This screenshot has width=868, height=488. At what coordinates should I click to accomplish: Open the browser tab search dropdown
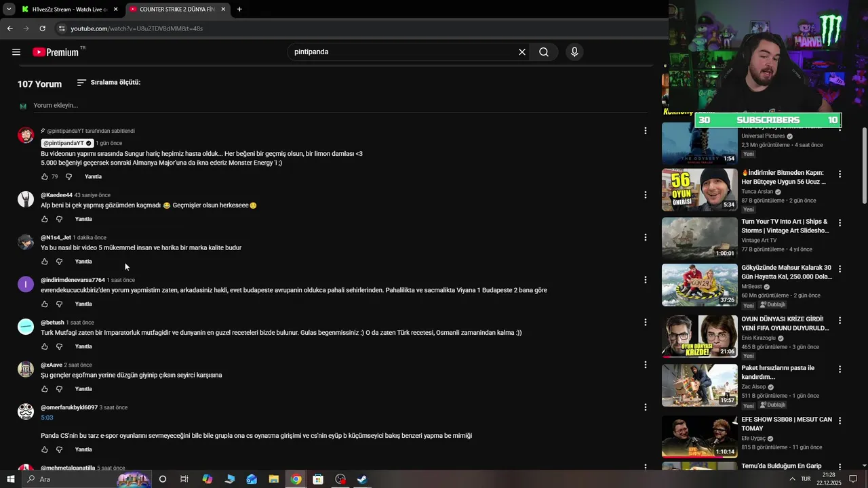[x=8, y=9]
